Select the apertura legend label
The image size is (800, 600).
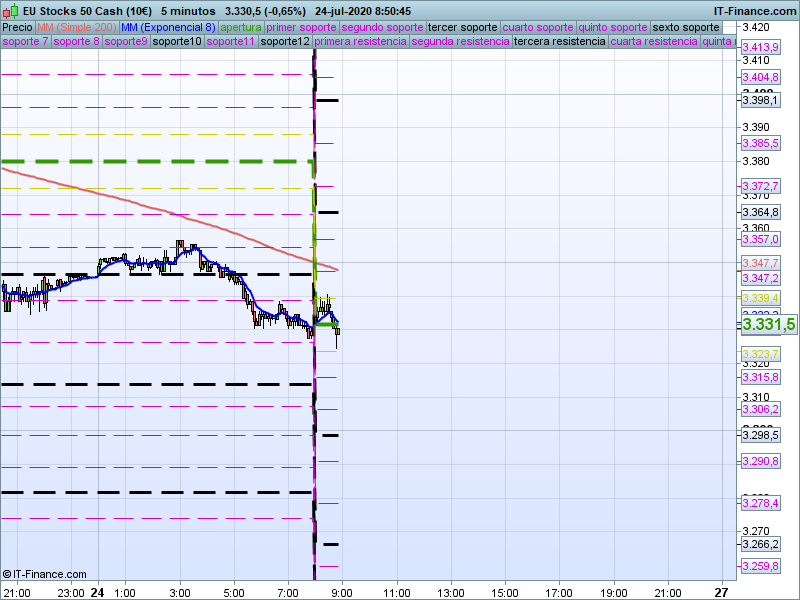[x=241, y=27]
